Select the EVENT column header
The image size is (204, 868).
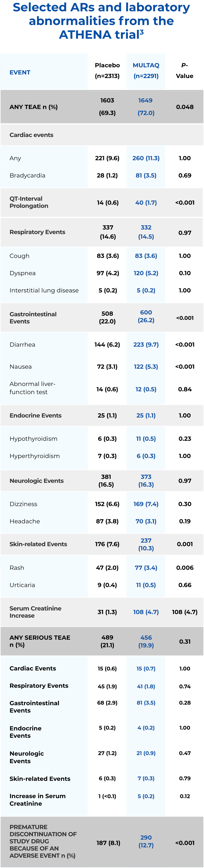(20, 72)
